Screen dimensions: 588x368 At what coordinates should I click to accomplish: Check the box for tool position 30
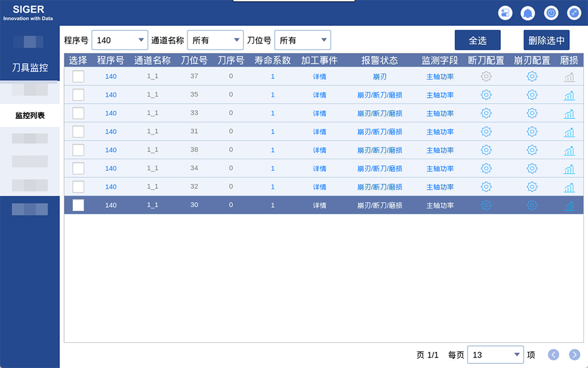tap(78, 205)
